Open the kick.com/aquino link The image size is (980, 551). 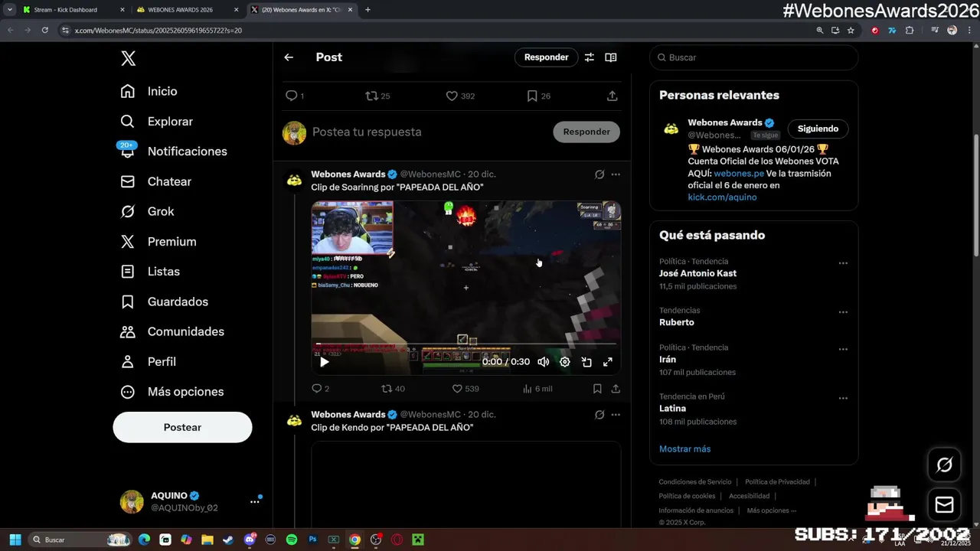click(722, 197)
